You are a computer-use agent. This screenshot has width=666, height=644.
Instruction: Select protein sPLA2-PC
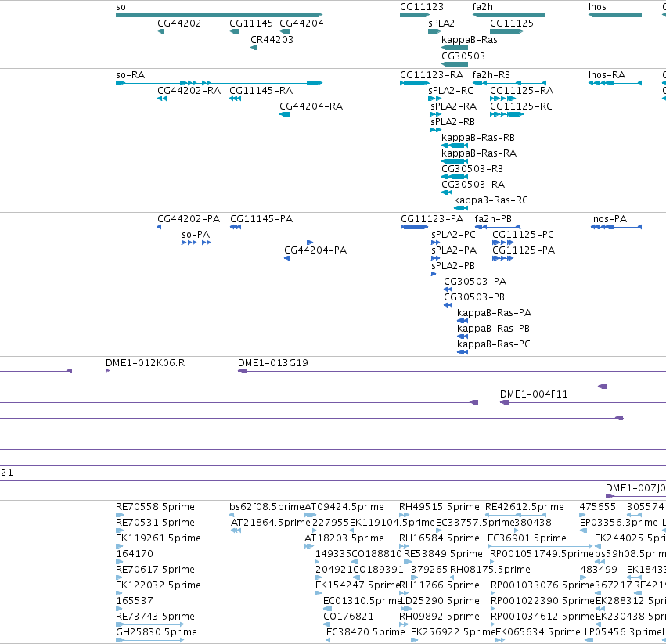[x=453, y=235]
